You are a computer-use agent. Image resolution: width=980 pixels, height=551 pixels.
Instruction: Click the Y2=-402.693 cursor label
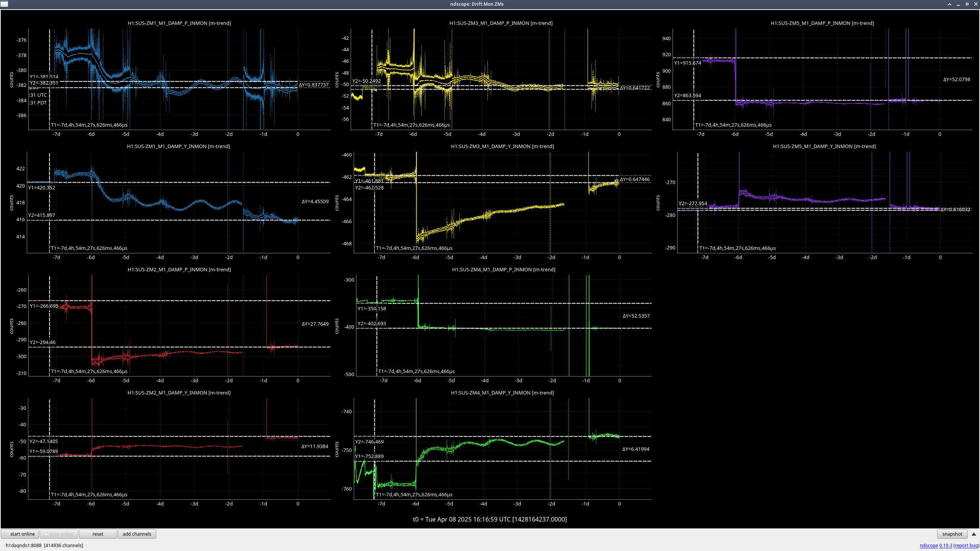pos(372,323)
